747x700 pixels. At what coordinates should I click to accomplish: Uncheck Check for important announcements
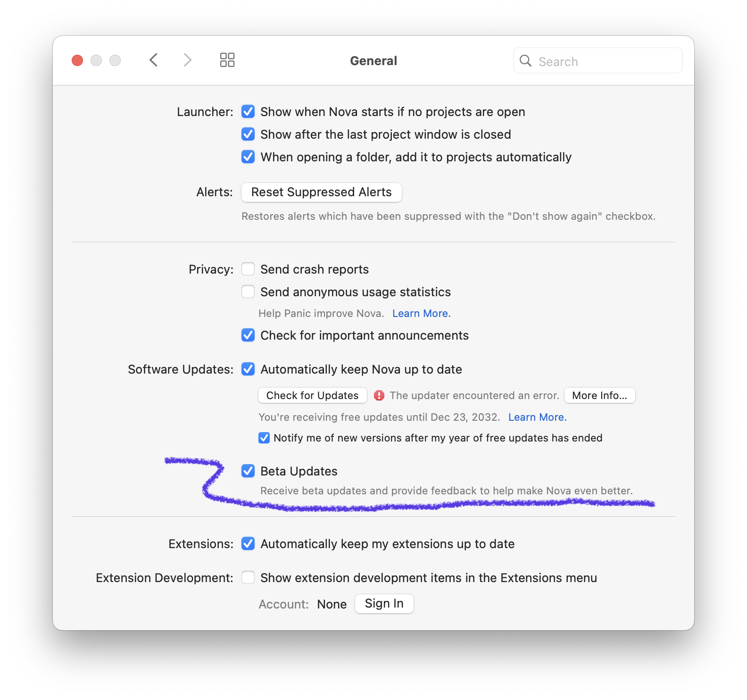(248, 335)
